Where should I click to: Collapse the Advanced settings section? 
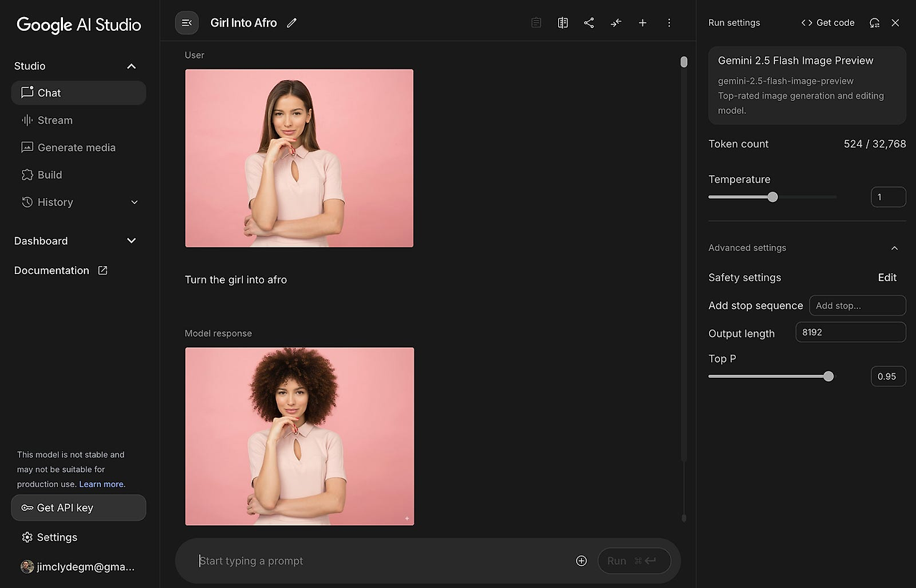pyautogui.click(x=894, y=248)
